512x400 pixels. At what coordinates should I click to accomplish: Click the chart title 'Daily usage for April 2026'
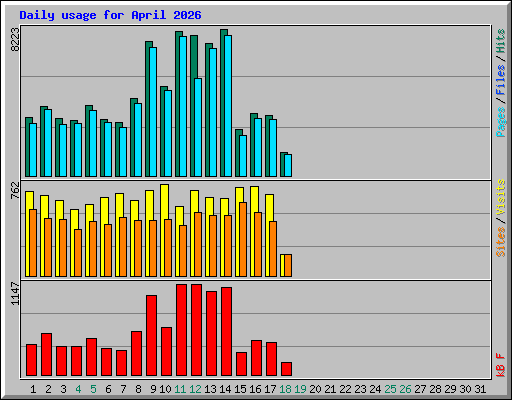[110, 15]
